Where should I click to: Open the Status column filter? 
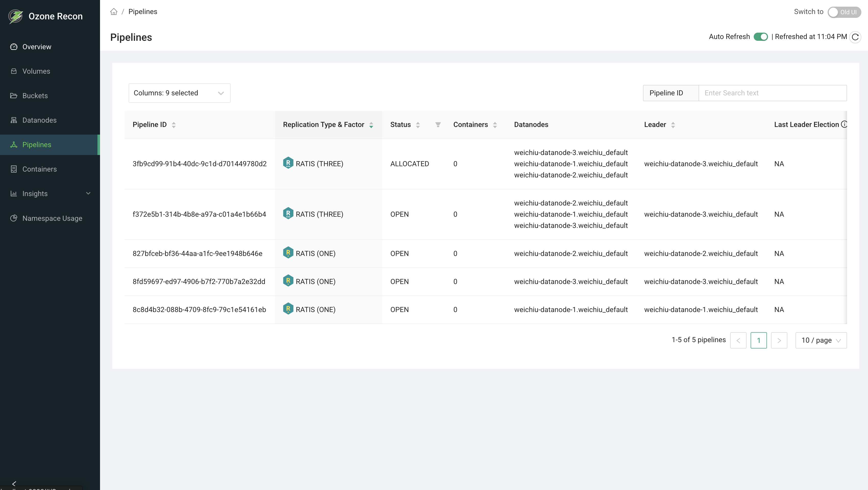click(x=438, y=125)
